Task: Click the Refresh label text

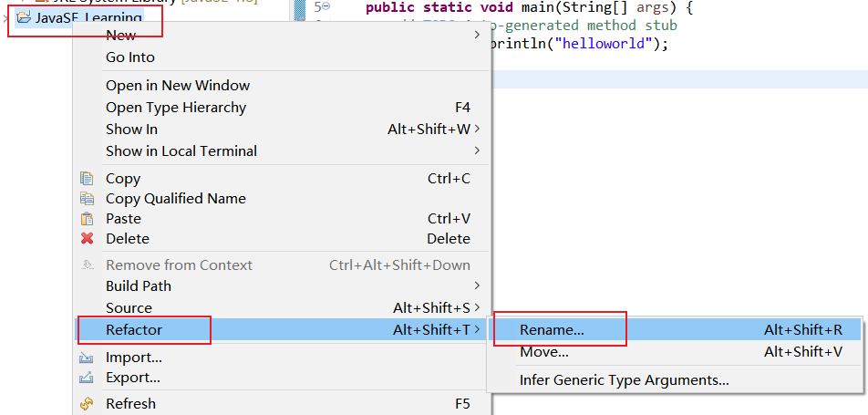Action: click(130, 404)
